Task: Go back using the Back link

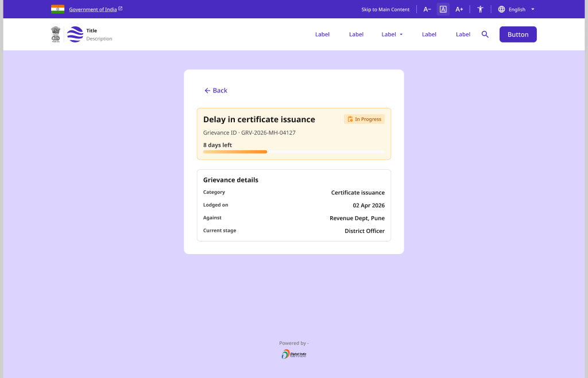Action: (216, 90)
